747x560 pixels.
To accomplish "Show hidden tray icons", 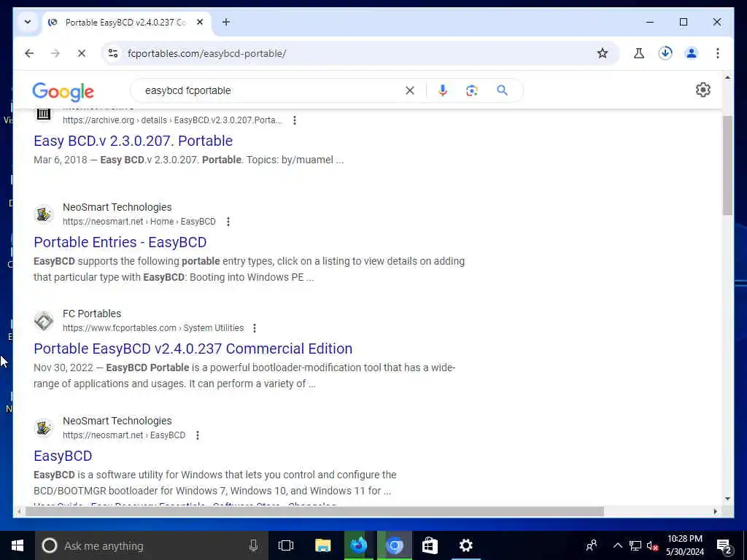I will point(617,545).
